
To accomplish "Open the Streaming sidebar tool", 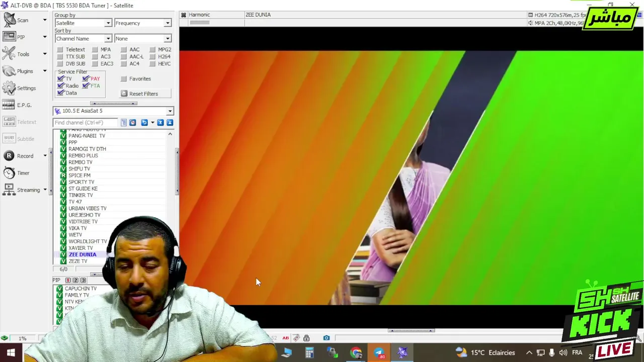I will (21, 190).
